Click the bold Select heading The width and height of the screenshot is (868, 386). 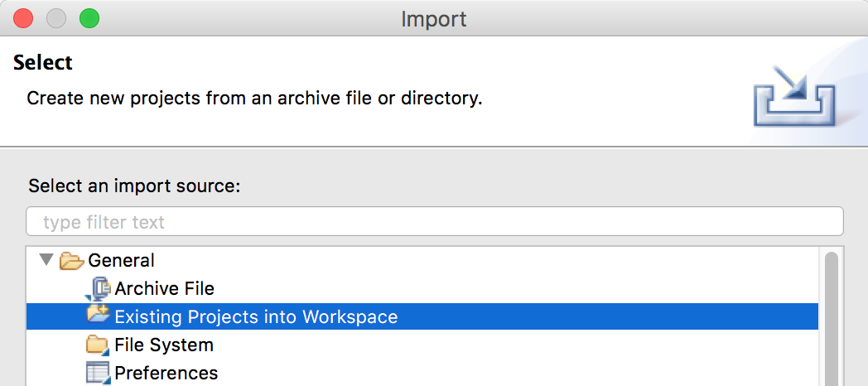43,63
